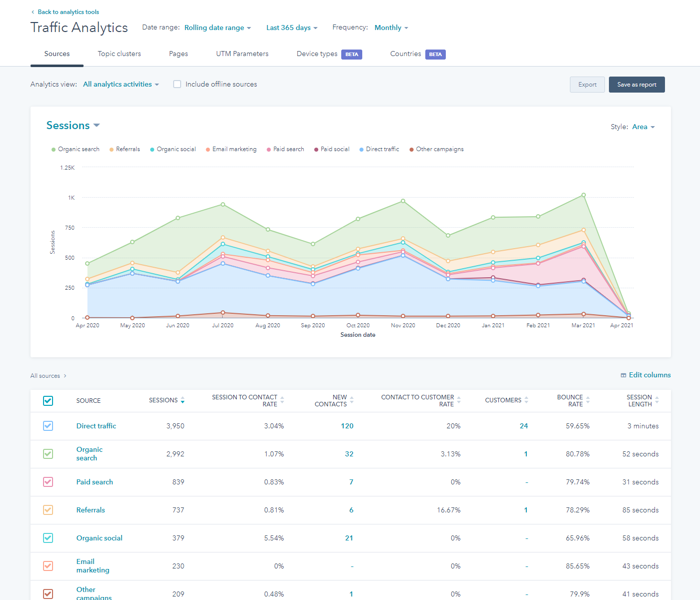Screen dimensions: 700x600
Task: Open the Organic search source details
Action: tap(89, 453)
